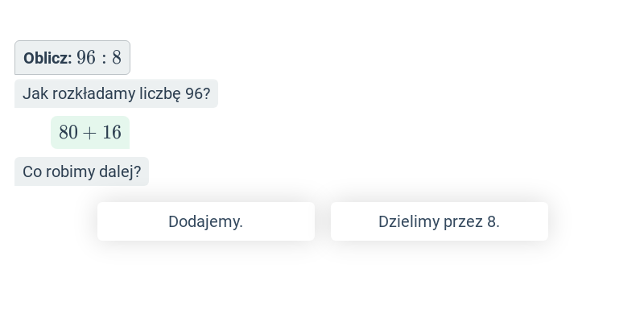Image resolution: width=644 pixels, height=322 pixels.
Task: Click the expression 96 : 8
Action: (99, 57)
